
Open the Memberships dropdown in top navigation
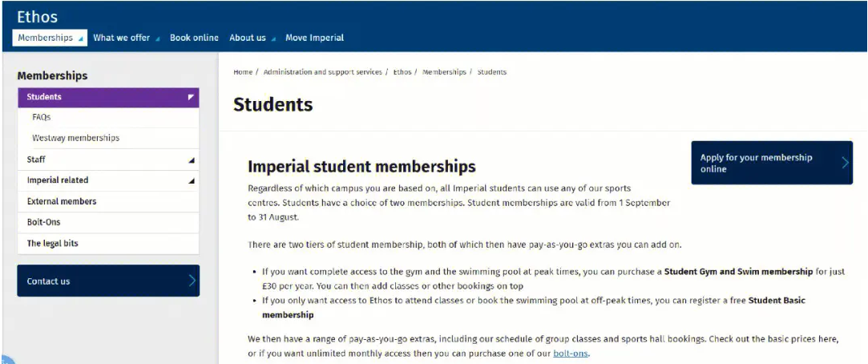coord(50,38)
